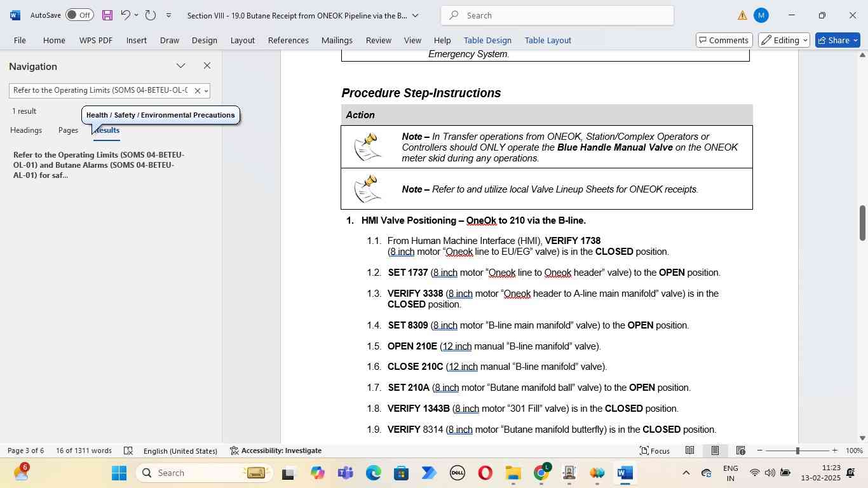868x488 pixels.
Task: Click the scrollbar down arrow
Action: tap(862, 438)
